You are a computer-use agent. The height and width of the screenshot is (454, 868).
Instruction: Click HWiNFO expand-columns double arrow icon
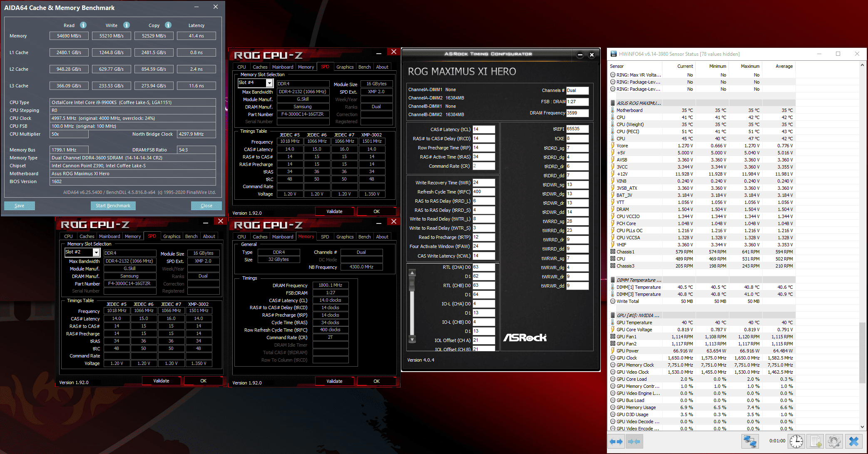click(616, 442)
